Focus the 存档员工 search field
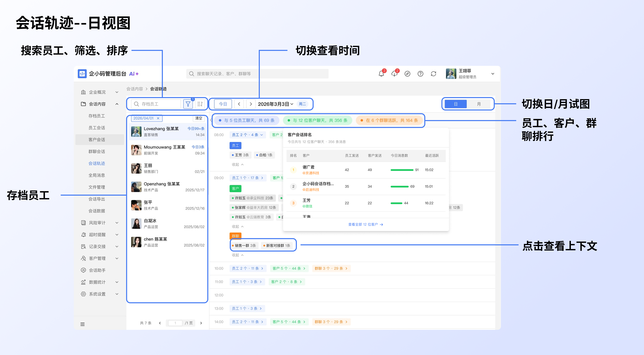 [x=156, y=104]
